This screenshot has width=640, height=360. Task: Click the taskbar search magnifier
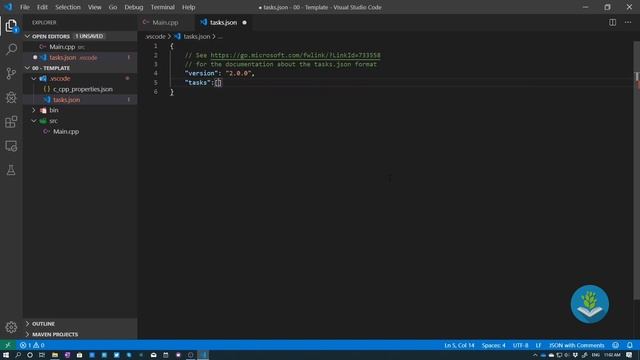[x=18, y=355]
